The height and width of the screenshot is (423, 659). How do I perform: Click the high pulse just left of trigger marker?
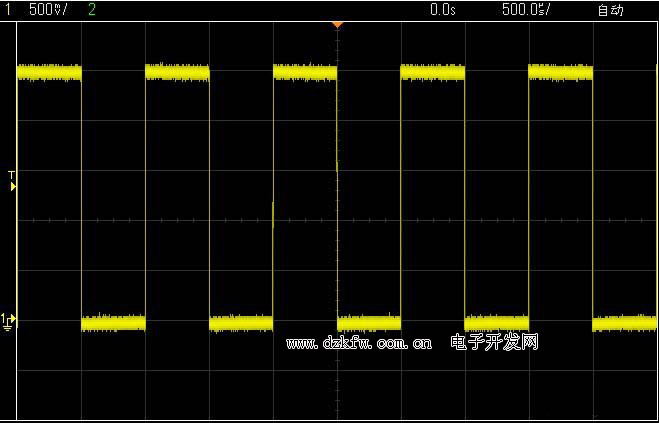(x=305, y=72)
